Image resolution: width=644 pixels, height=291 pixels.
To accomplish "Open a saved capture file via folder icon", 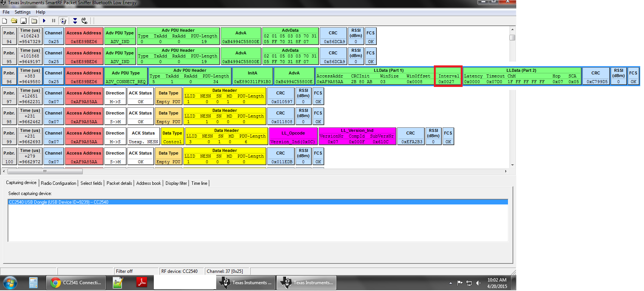I will pos(14,21).
